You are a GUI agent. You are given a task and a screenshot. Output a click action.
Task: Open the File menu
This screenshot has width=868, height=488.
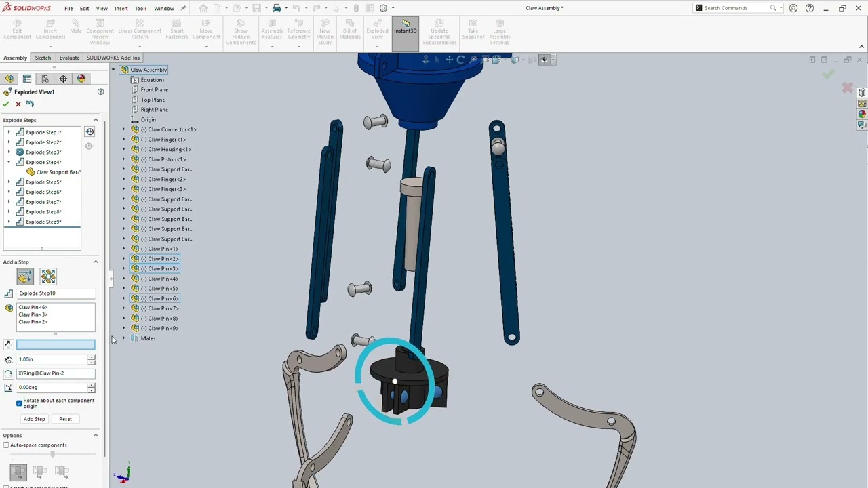click(68, 8)
